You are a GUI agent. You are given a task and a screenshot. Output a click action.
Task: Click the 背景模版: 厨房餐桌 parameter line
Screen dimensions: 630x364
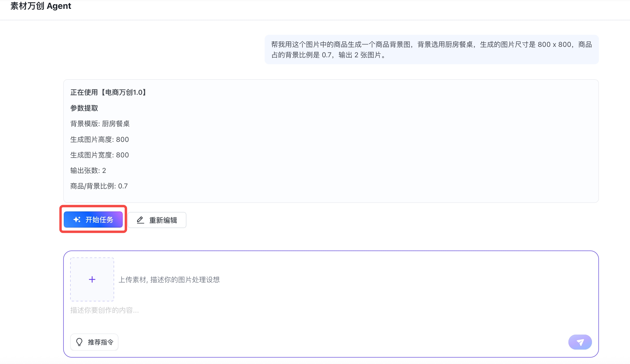(100, 124)
